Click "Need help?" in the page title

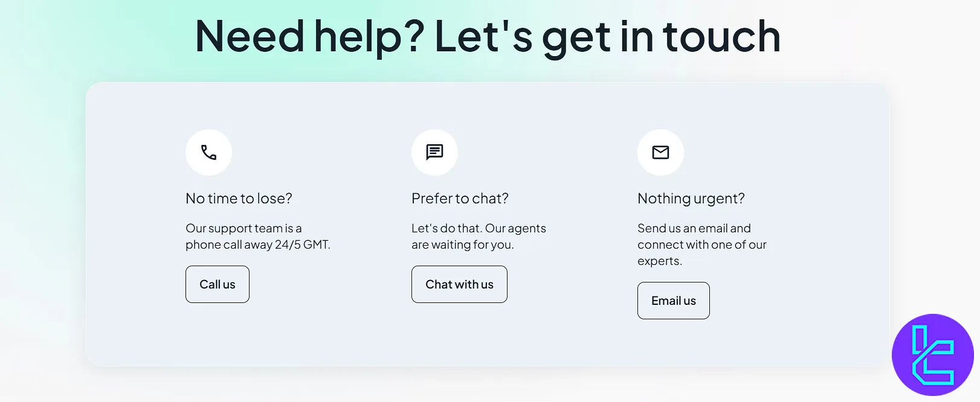[x=310, y=37]
